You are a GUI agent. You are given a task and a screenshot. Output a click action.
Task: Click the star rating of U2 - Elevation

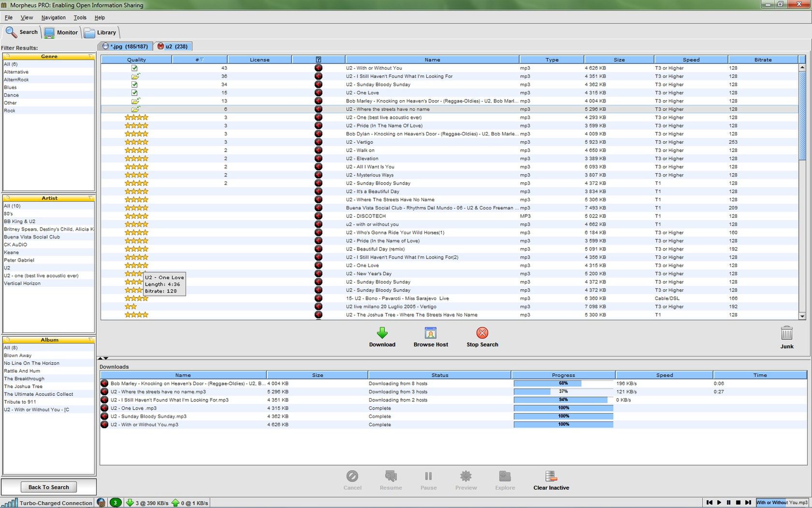(136, 159)
